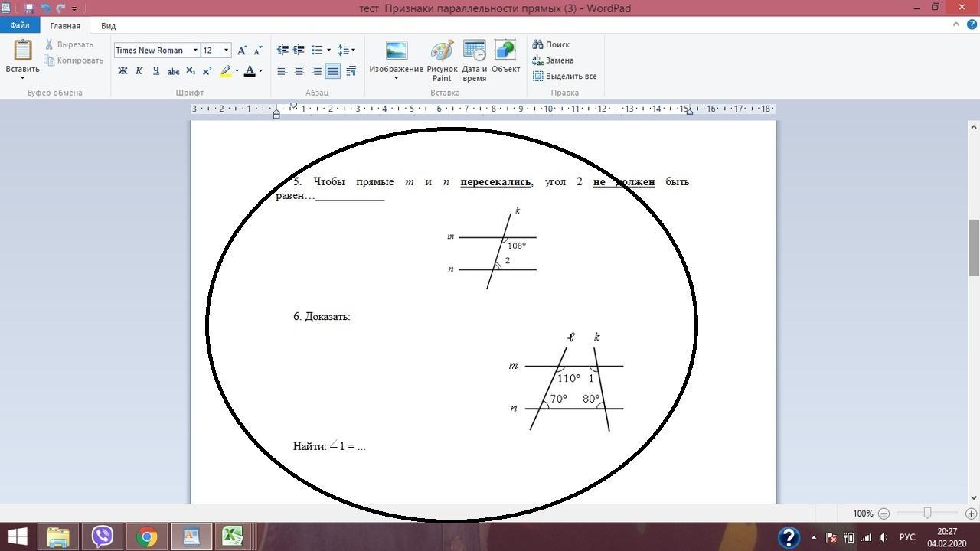Viewport: 980px width, 551px height.
Task: Apply the text highlight color marker
Action: 226,71
